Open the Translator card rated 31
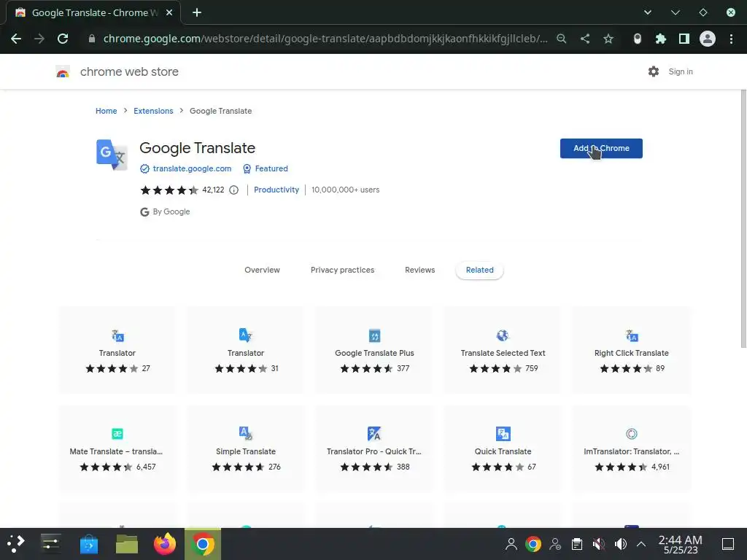 click(246, 350)
